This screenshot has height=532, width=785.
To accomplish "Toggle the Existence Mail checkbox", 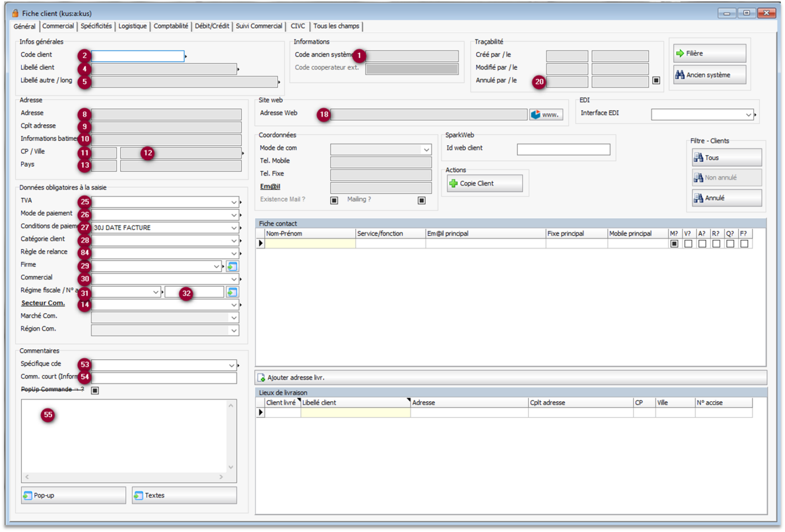I will [x=334, y=200].
